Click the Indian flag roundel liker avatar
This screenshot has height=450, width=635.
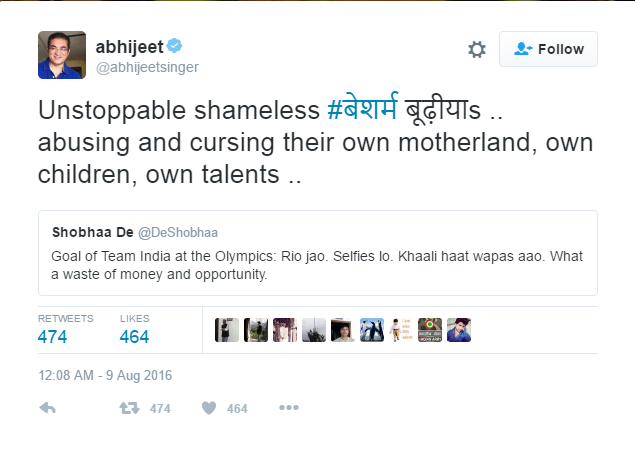click(x=430, y=330)
